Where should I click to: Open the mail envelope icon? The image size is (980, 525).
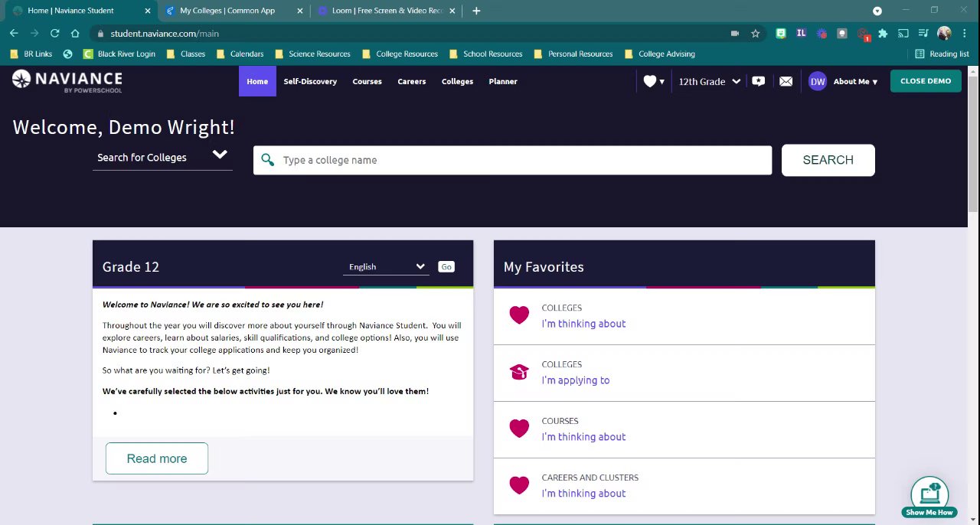pos(786,81)
